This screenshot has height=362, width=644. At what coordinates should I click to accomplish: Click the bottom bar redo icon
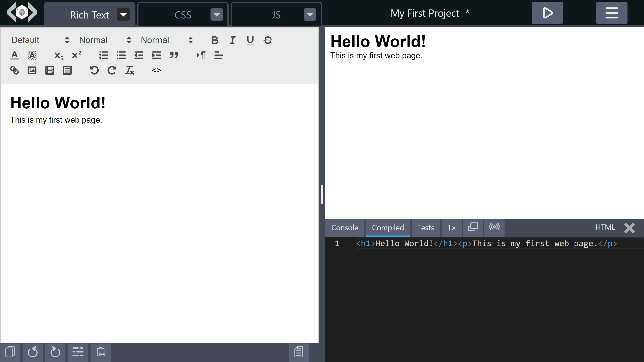click(55, 352)
